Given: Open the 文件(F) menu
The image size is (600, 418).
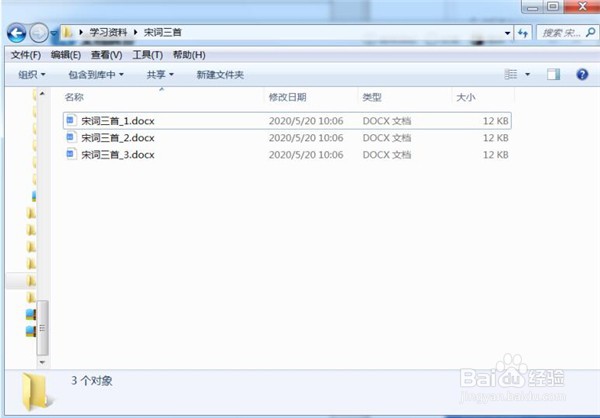Looking at the screenshot, I should [26, 55].
